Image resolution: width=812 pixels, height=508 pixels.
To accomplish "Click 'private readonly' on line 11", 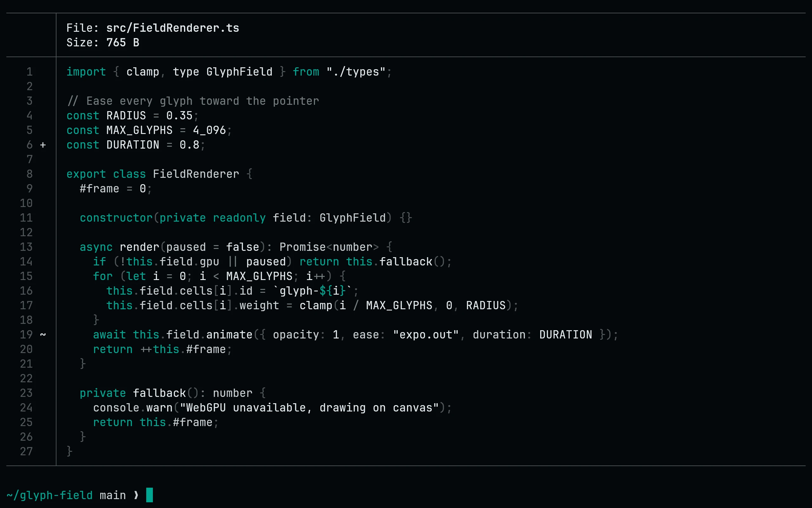I will pyautogui.click(x=213, y=218).
